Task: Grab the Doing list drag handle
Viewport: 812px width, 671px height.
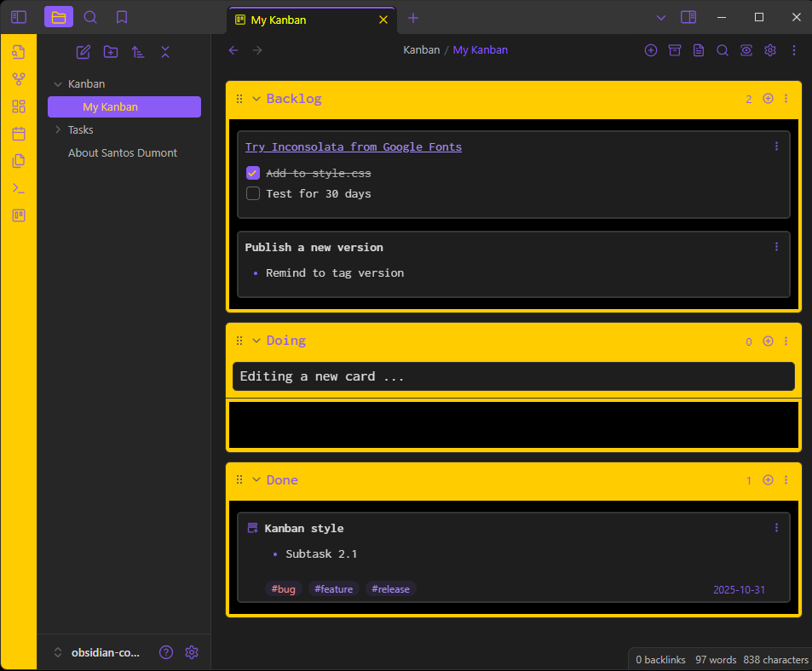Action: coord(239,341)
